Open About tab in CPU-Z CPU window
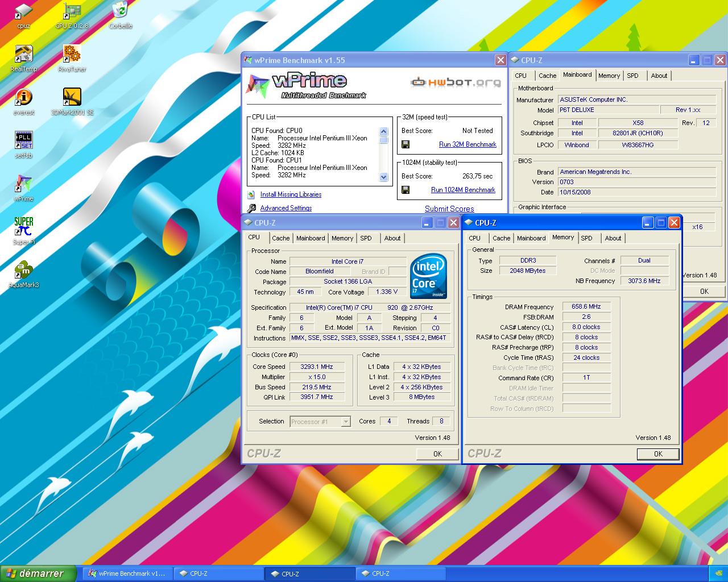Image resolution: width=728 pixels, height=582 pixels. coord(392,238)
